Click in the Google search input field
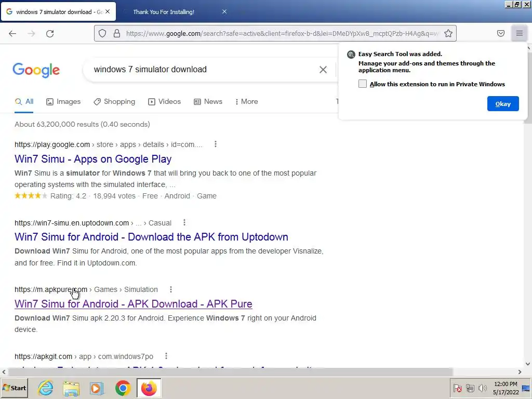532x399 pixels. [x=204, y=70]
